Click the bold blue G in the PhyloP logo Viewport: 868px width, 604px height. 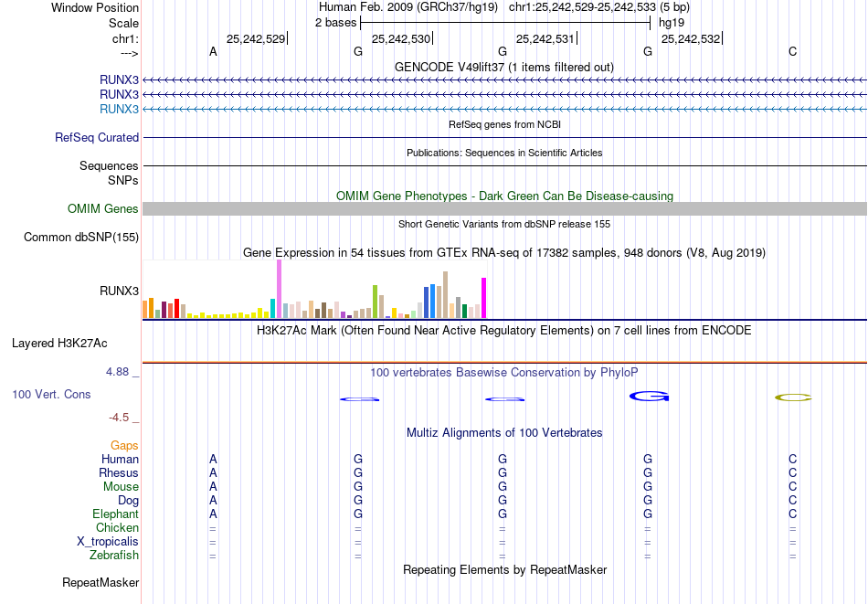[x=650, y=396]
